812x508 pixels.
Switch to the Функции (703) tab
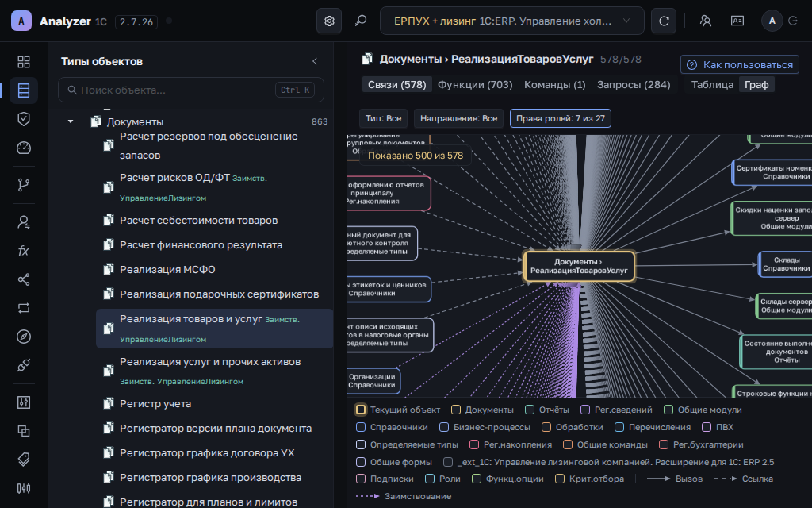pos(475,84)
